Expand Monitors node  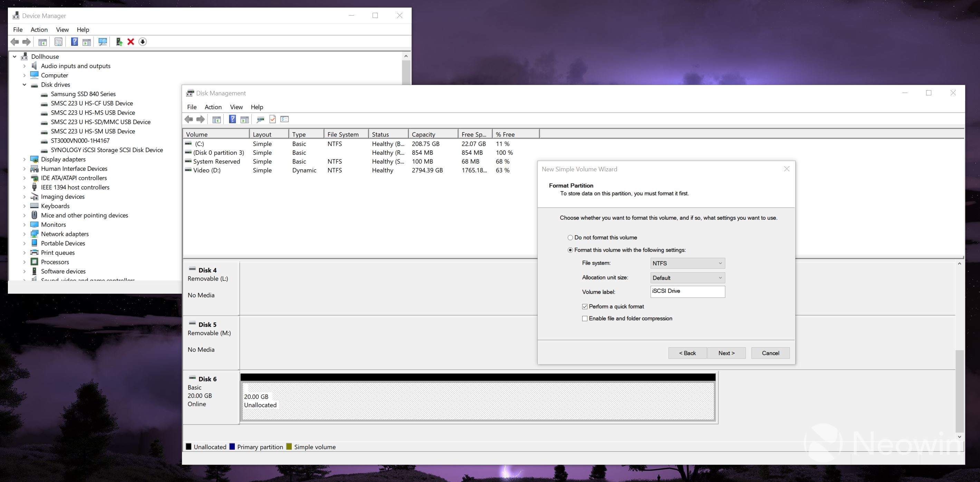[25, 225]
